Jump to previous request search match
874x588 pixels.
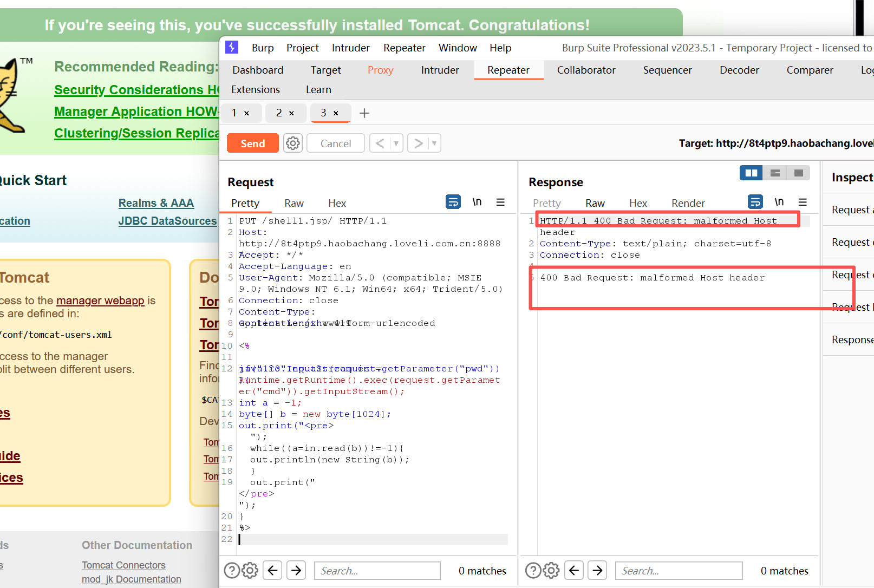pyautogui.click(x=273, y=571)
